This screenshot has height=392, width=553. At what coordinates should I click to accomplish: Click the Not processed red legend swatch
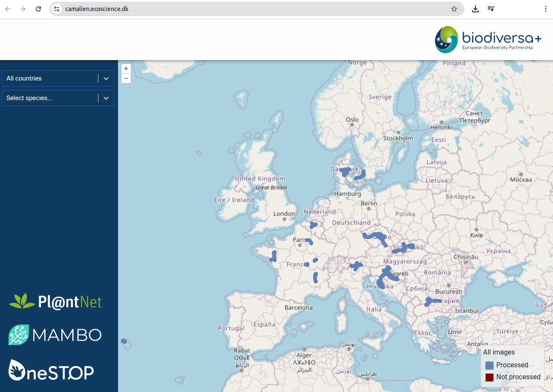(489, 377)
